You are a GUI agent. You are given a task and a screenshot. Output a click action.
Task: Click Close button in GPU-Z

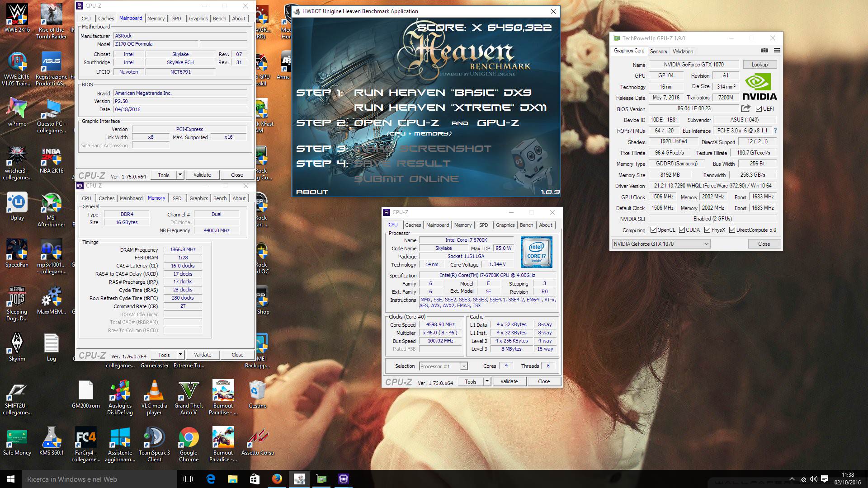click(x=764, y=244)
